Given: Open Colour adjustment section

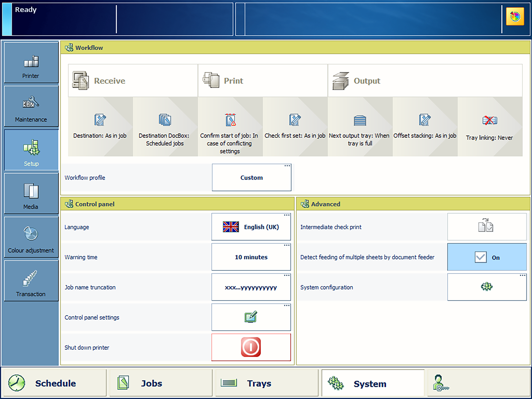Looking at the screenshot, I should [x=31, y=237].
